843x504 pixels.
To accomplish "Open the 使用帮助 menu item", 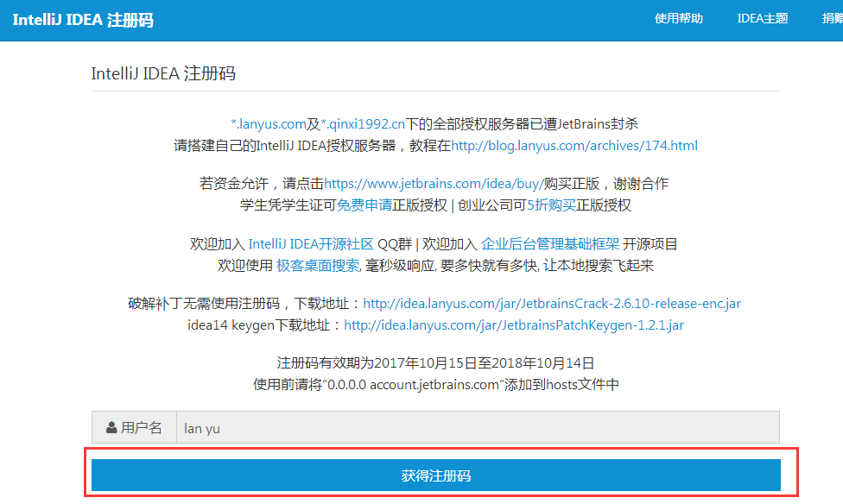I will click(x=679, y=18).
